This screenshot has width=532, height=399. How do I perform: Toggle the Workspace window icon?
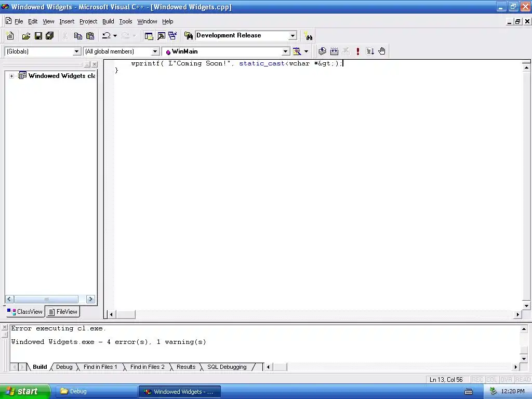click(149, 36)
